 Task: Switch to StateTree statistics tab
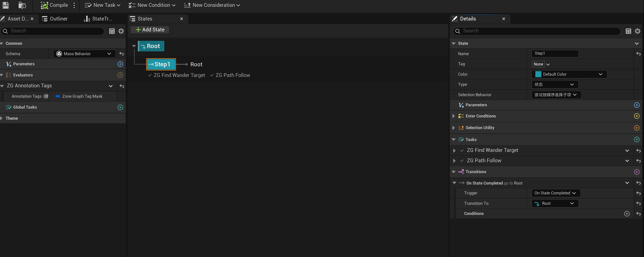coord(98,19)
